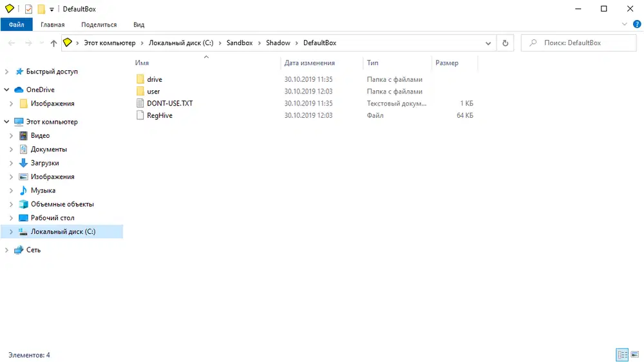The height and width of the screenshot is (362, 644).
Task: Expand the Сеть tree node
Action: click(6, 250)
